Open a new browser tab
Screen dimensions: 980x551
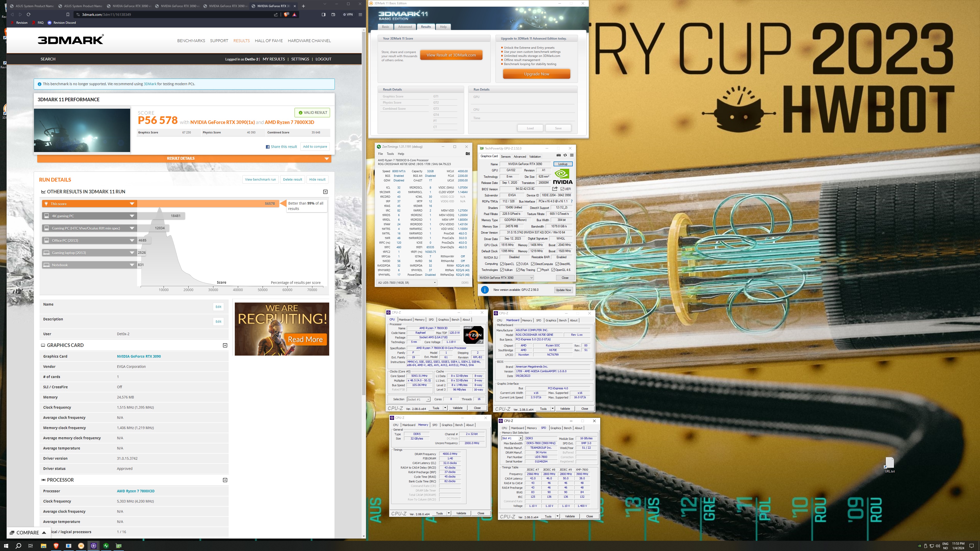[303, 6]
